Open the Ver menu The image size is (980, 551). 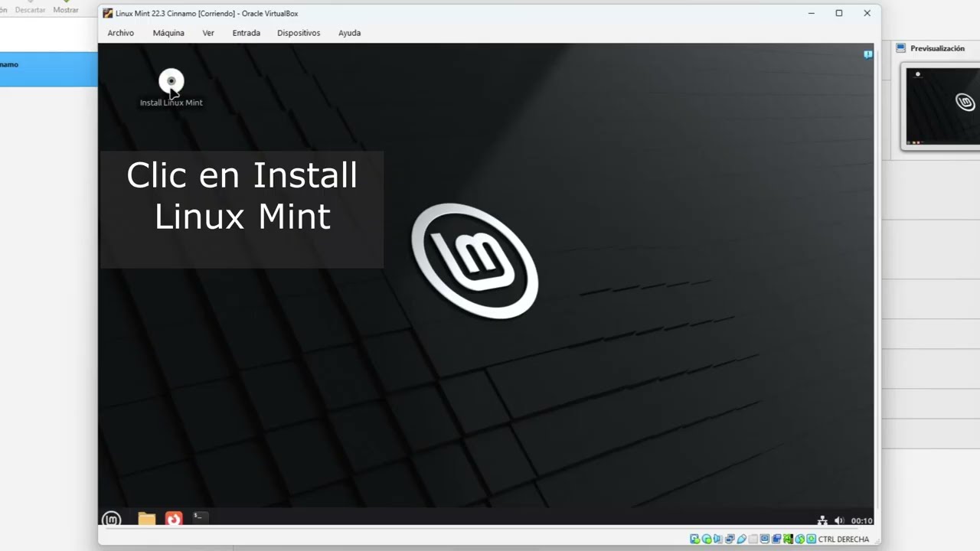point(208,33)
